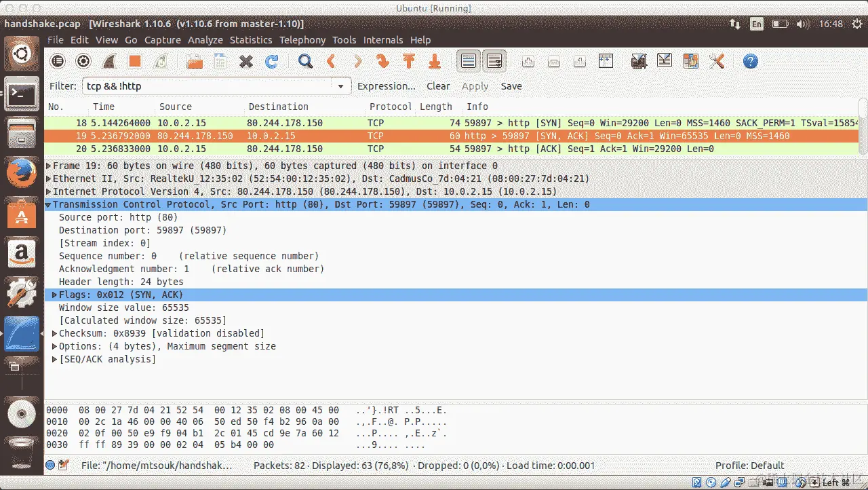Zoom in on the packet text
The height and width of the screenshot is (490, 868).
click(528, 62)
